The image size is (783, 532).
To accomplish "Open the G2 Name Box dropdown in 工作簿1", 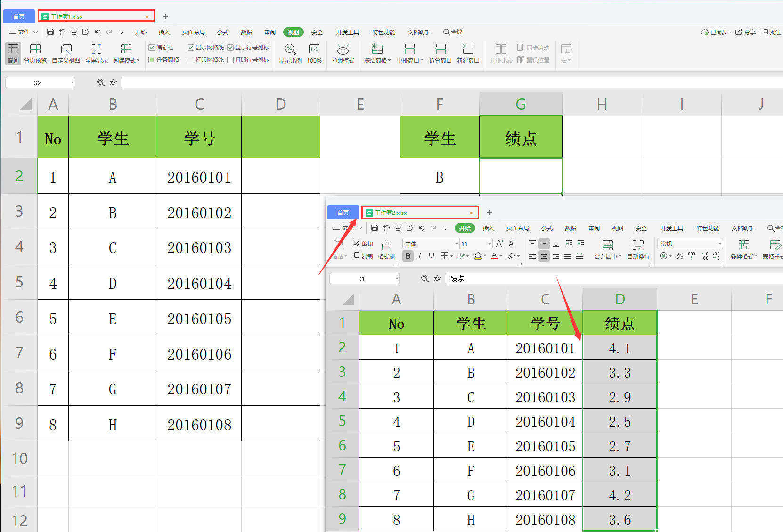I will click(73, 83).
